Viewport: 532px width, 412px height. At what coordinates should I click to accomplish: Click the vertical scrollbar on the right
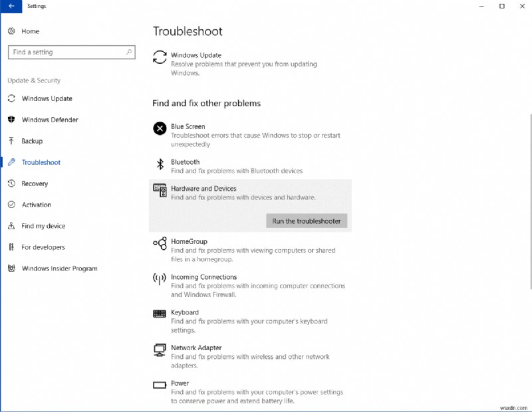click(529, 199)
